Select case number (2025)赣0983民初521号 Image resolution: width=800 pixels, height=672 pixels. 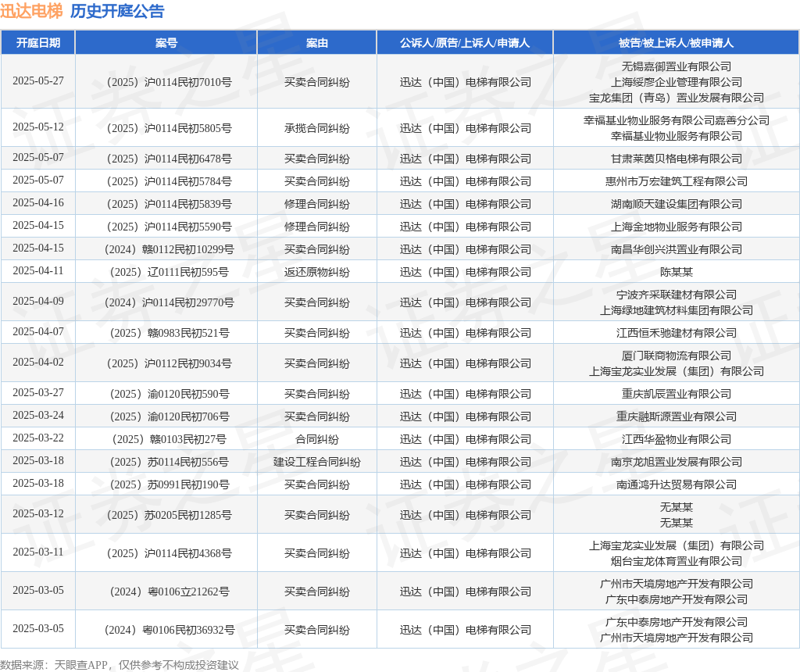click(169, 333)
